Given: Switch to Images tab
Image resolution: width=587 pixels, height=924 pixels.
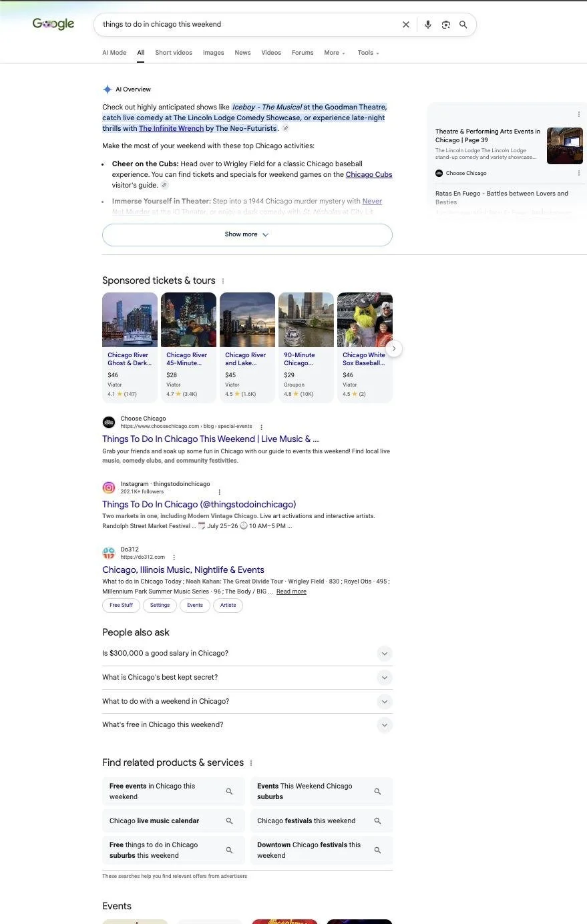Looking at the screenshot, I should click(x=214, y=53).
